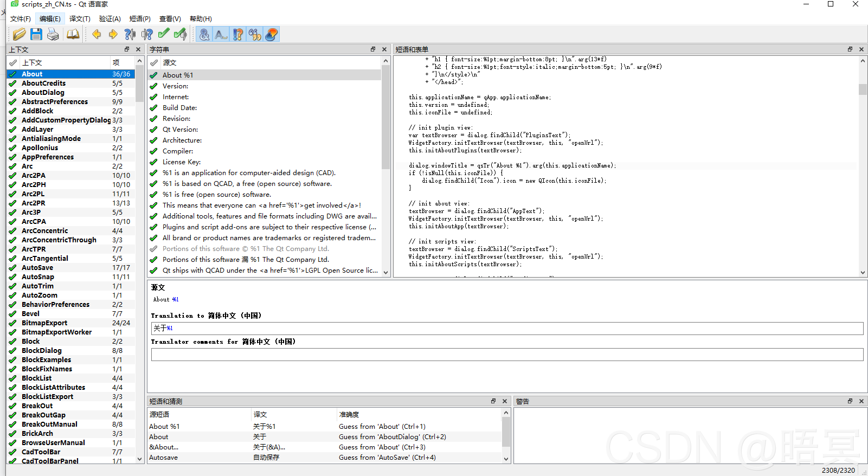This screenshot has height=476, width=868.
Task: Float the 短语和猜测 phrases panel
Action: (493, 401)
